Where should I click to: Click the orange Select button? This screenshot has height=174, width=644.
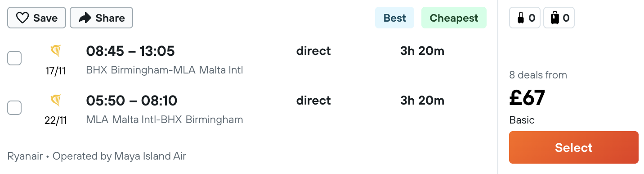[x=574, y=147]
